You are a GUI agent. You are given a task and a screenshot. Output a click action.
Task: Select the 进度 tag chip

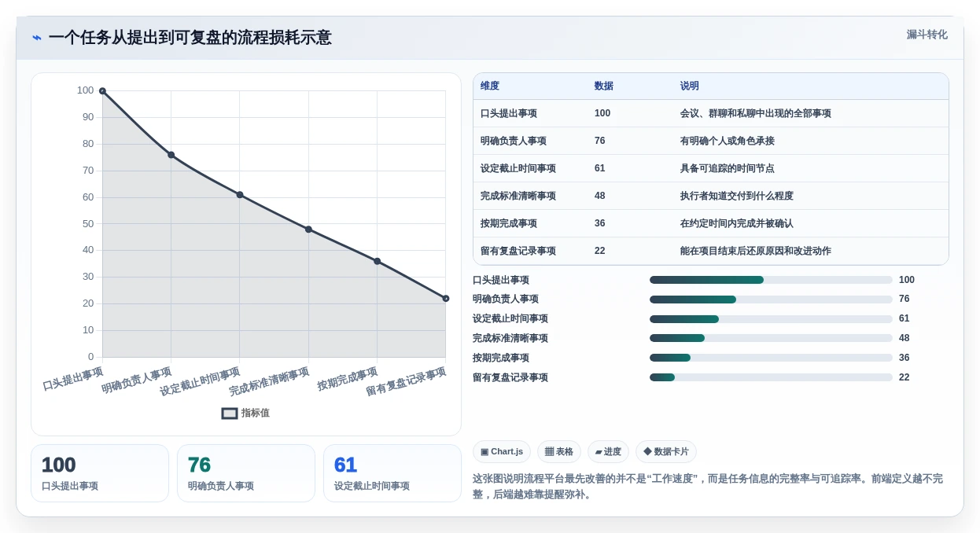tap(608, 452)
